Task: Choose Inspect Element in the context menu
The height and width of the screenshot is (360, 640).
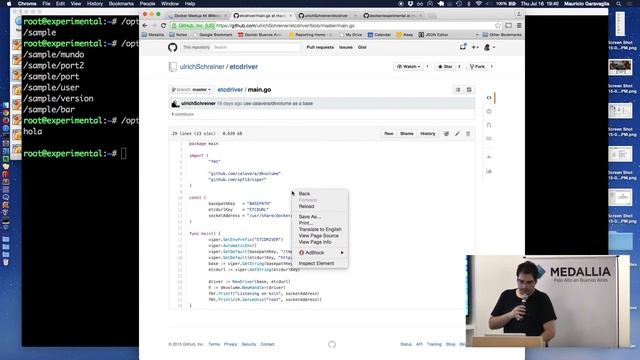Action: tap(316, 263)
